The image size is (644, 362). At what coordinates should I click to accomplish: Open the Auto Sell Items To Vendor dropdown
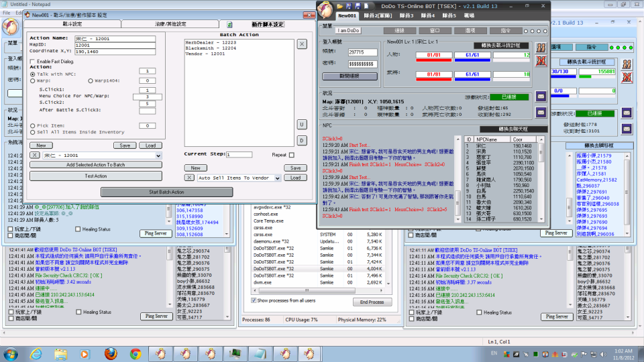pyautogui.click(x=278, y=178)
